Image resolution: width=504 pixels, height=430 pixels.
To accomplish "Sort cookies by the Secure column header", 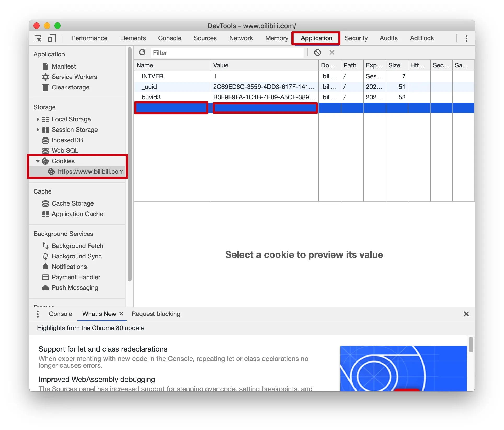I will coord(441,65).
